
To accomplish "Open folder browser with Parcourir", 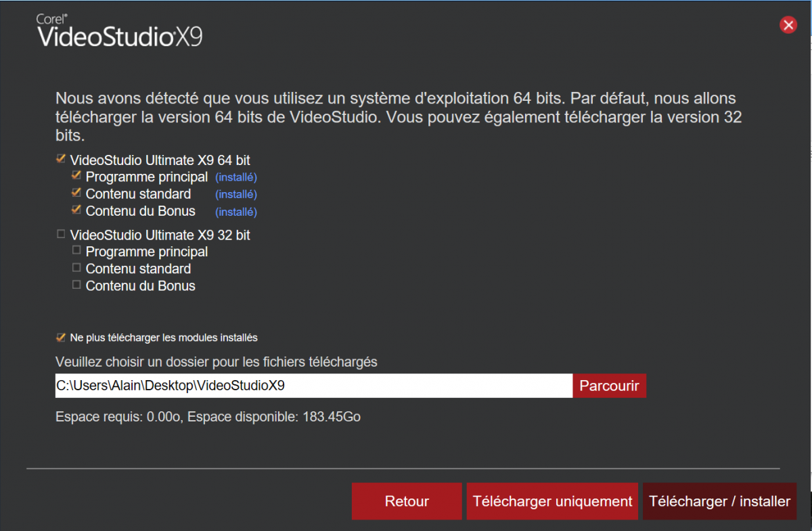I will pos(610,386).
